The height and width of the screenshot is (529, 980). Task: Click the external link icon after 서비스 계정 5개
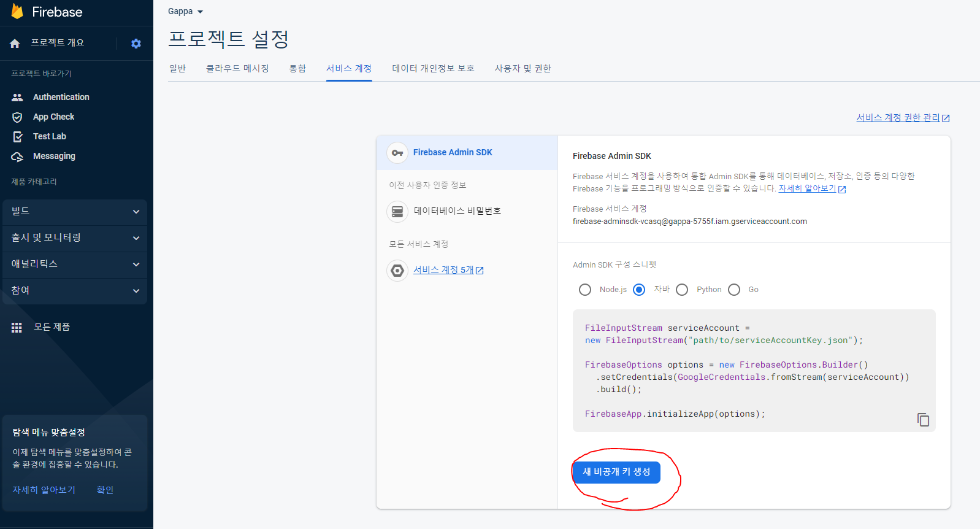click(480, 270)
